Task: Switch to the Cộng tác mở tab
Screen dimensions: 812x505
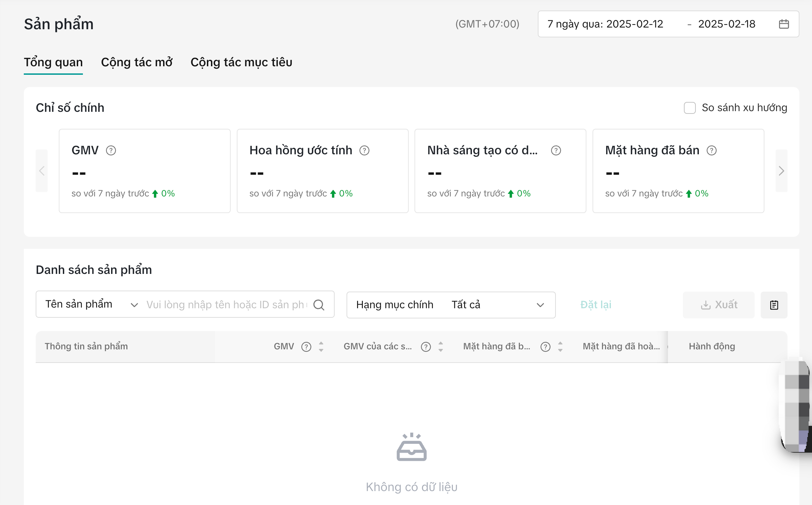Action: pyautogui.click(x=137, y=63)
